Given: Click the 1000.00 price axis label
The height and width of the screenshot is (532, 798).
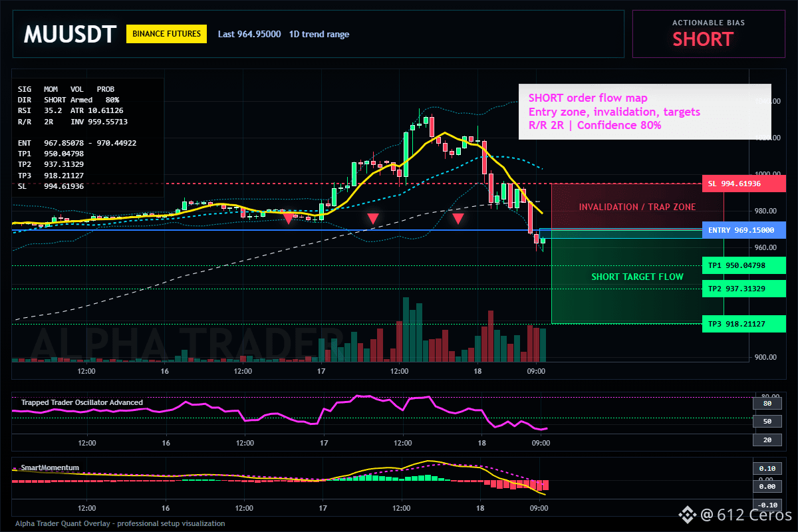Looking at the screenshot, I should pyautogui.click(x=766, y=174).
